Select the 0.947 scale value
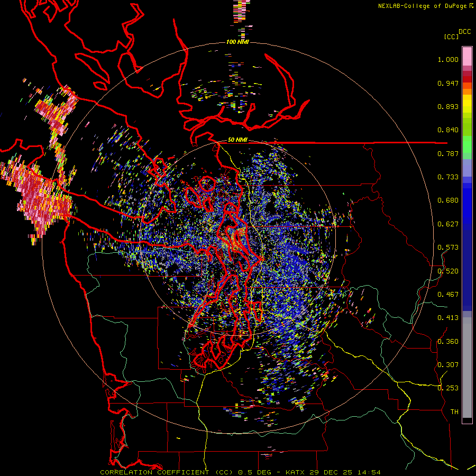Image resolution: width=476 pixels, height=476 pixels. pyautogui.click(x=448, y=83)
